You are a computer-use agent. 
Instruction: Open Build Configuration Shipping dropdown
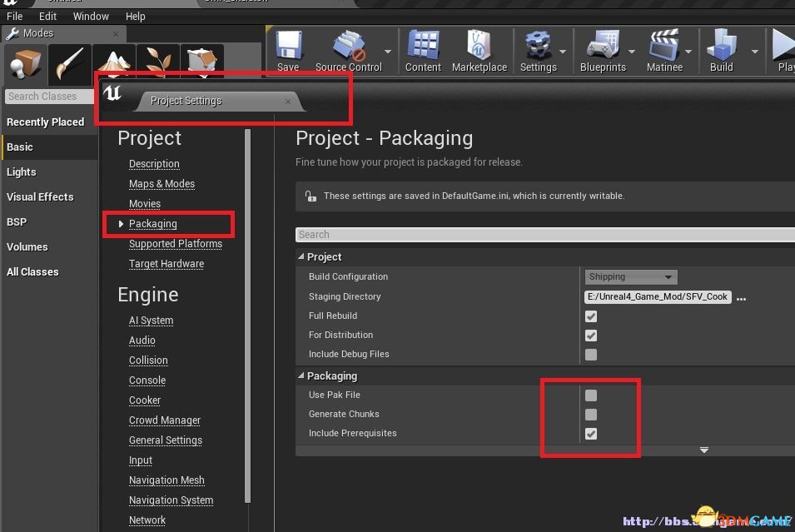(631, 277)
